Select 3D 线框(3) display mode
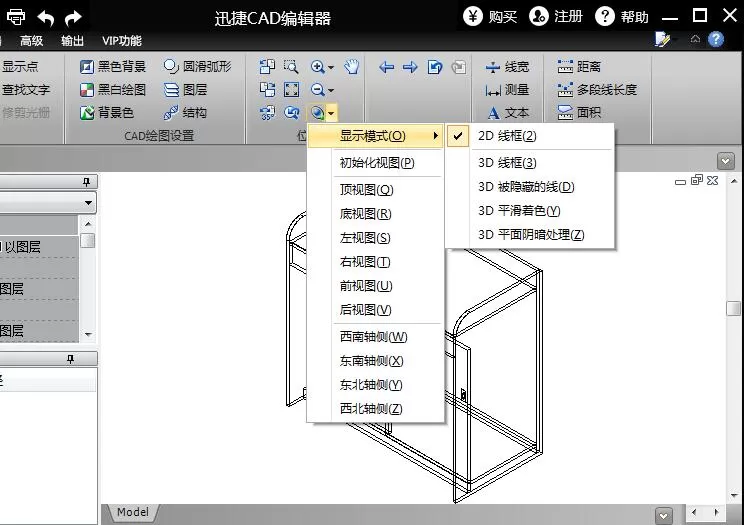Screen dimensions: 744x525 [530, 163]
